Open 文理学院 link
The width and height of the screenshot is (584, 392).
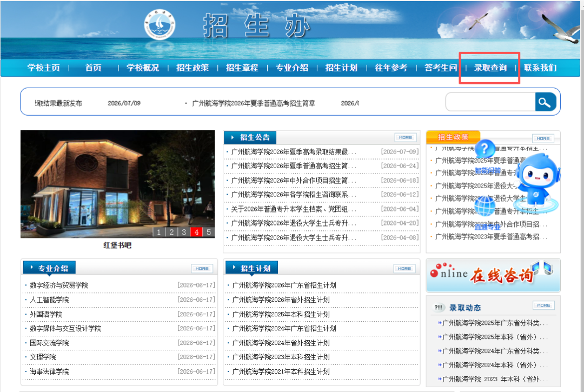43,357
